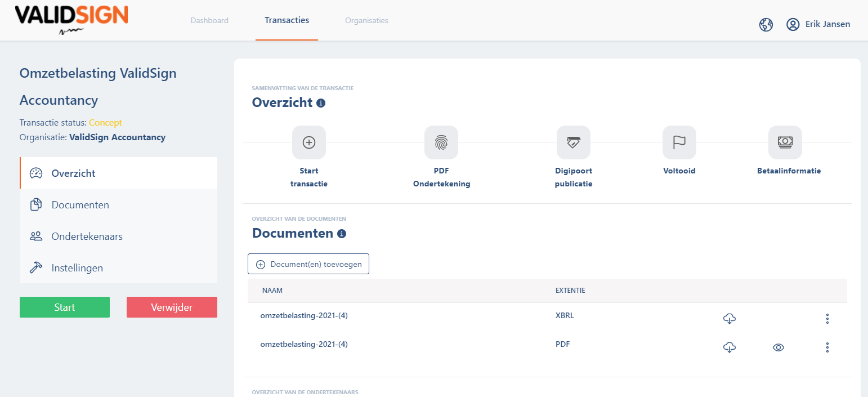Open Ondertekenaars label in the sidebar menu
Screen dimensions: 868x397
(87, 237)
